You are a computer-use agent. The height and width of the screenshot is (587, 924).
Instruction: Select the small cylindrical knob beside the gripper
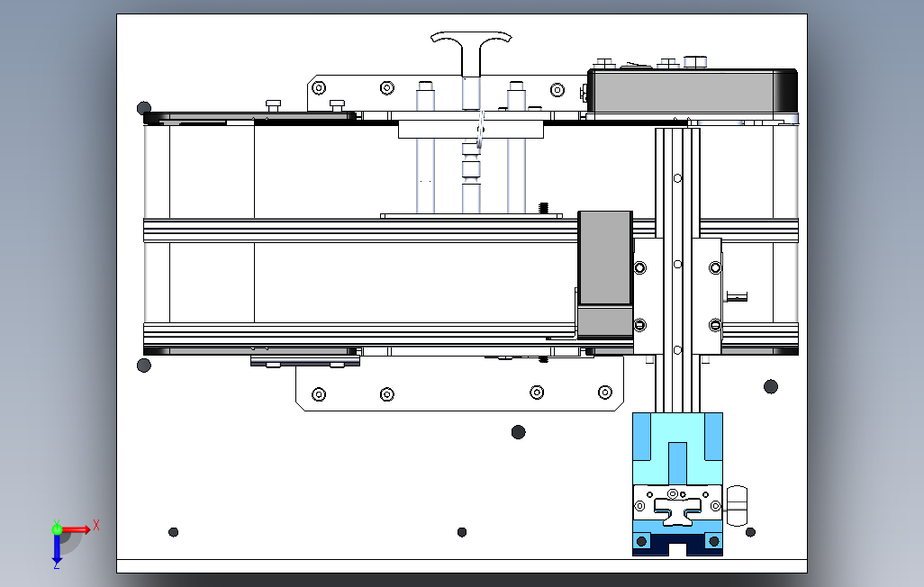[737, 506]
